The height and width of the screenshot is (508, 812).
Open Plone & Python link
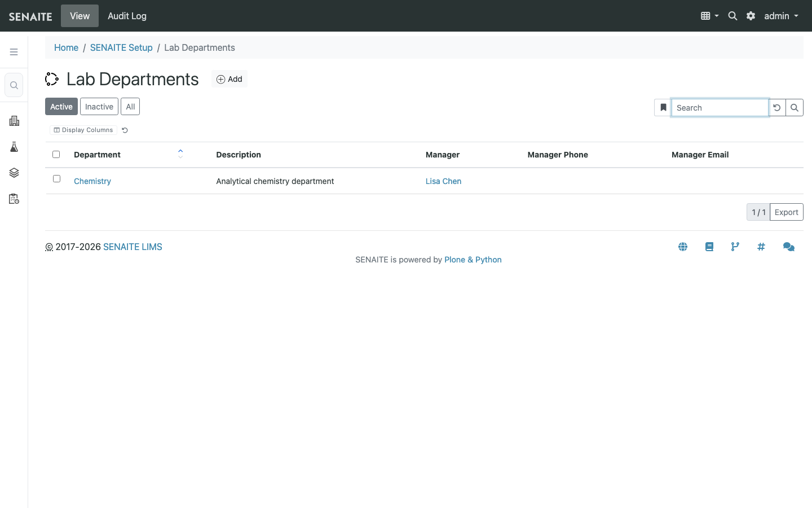pyautogui.click(x=473, y=260)
